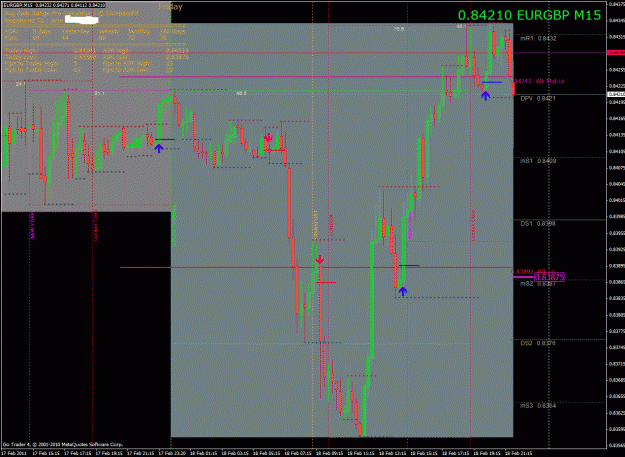Image resolution: width=625 pixels, height=457 pixels.
Task: Select the mS2 0.8387 pivot label
Action: (538, 284)
